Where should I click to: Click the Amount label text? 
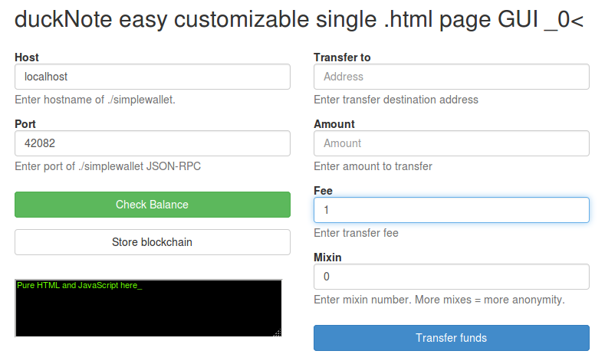pos(334,124)
